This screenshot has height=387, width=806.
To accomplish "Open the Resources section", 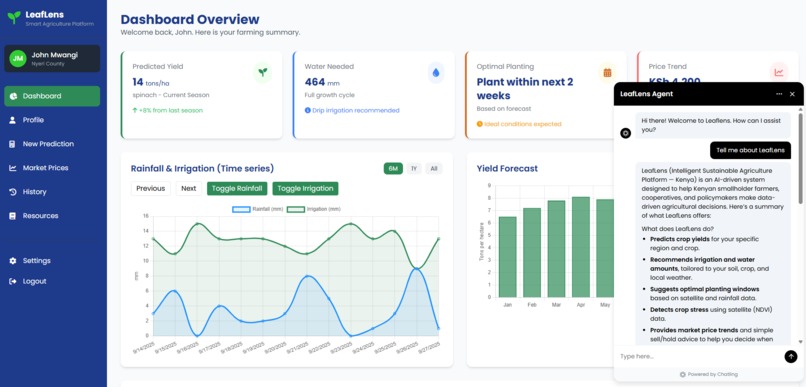I will coord(52,216).
